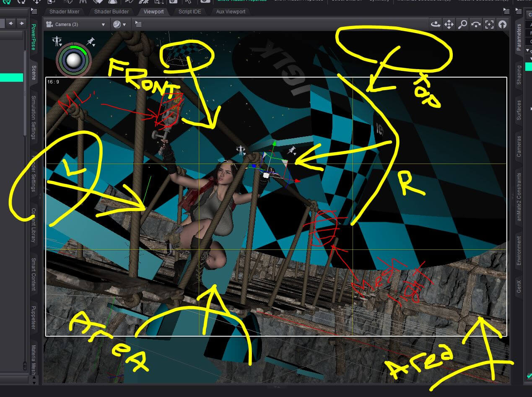The width and height of the screenshot is (532, 397).
Task: Click the white center handle of the gizmo
Action: point(266,176)
